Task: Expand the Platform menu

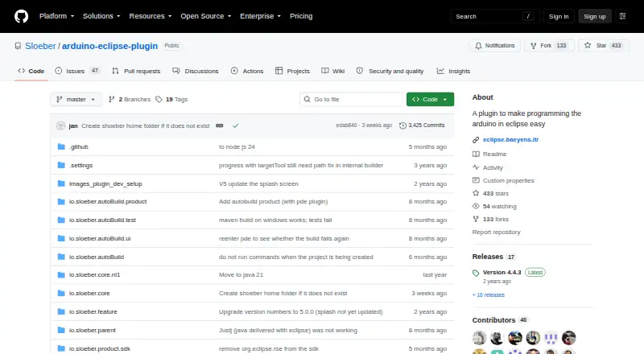Action: (56, 16)
